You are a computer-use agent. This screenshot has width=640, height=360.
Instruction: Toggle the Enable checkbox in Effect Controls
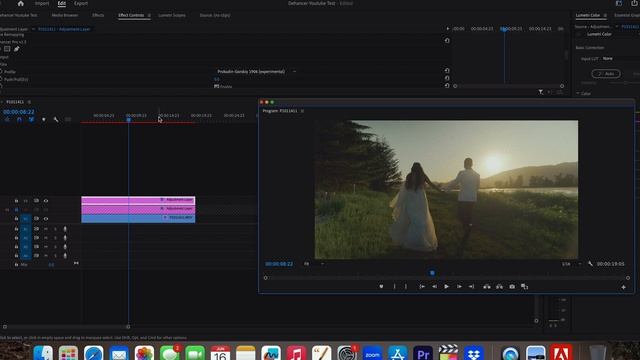pyautogui.click(x=216, y=87)
